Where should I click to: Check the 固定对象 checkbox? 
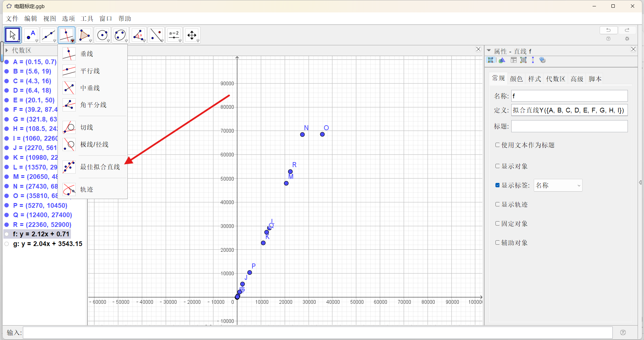tap(497, 224)
